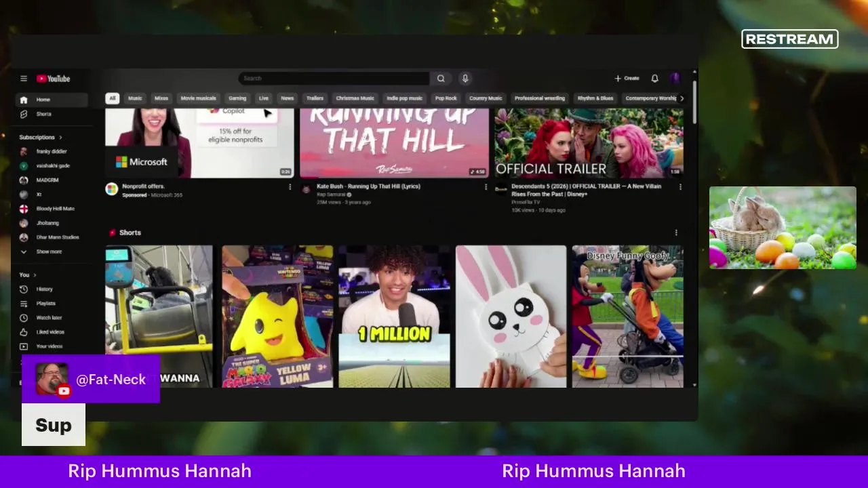Go to Home in sidebar
The width and height of the screenshot is (868, 488).
click(52, 100)
